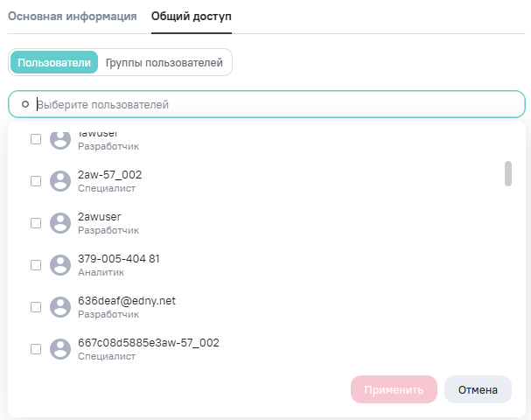Click the avatar icon for 379-005-404 81

[60, 265]
